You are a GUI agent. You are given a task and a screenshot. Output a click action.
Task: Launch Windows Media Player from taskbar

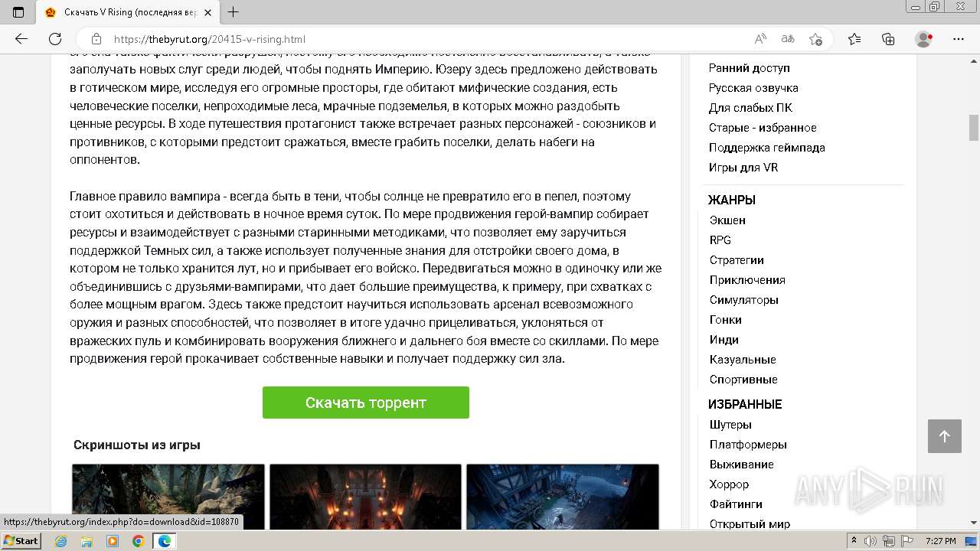(x=113, y=541)
